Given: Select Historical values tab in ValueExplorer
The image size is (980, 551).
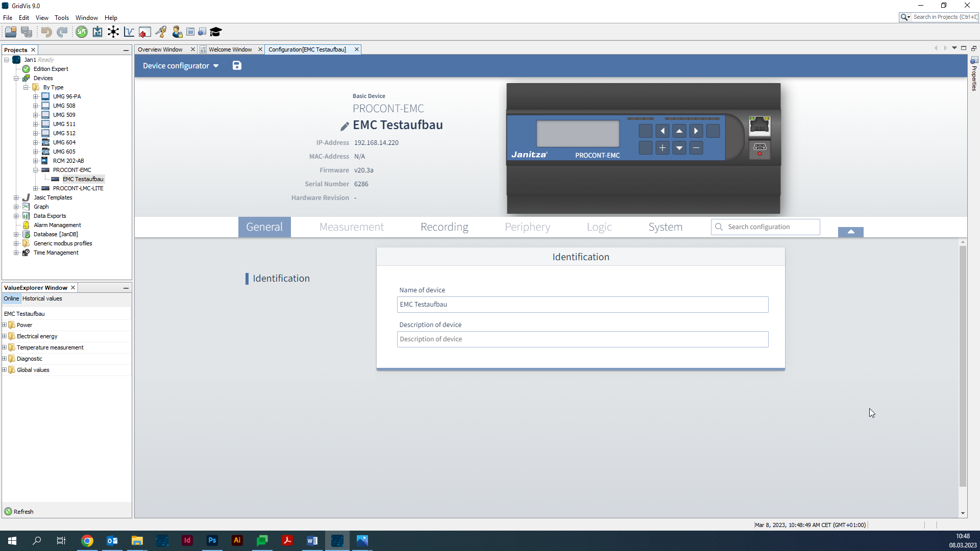Looking at the screenshot, I should [x=42, y=298].
